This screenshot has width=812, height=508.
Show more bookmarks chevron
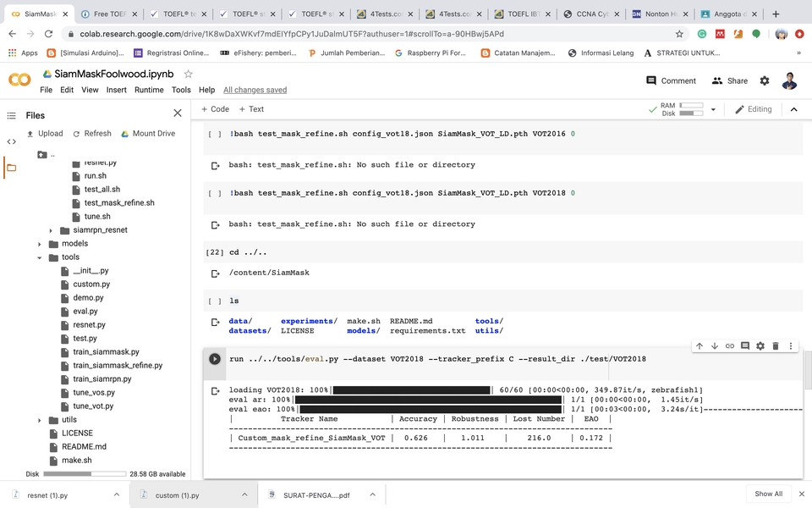(x=798, y=52)
